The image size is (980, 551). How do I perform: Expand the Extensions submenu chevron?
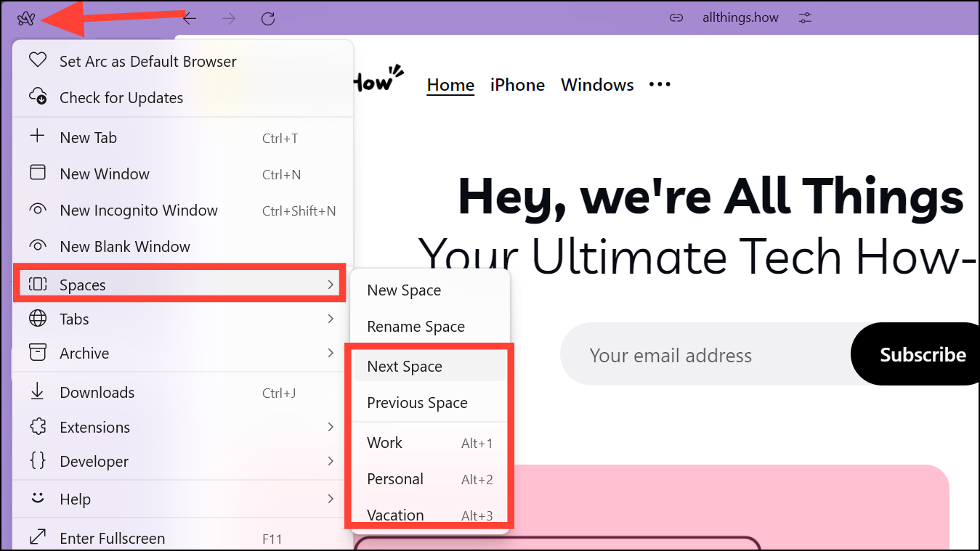[331, 427]
